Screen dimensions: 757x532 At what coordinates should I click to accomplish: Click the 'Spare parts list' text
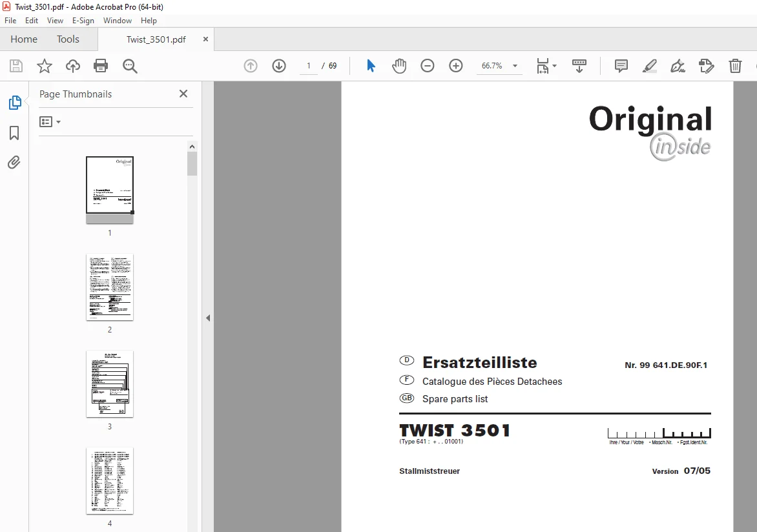coord(455,399)
